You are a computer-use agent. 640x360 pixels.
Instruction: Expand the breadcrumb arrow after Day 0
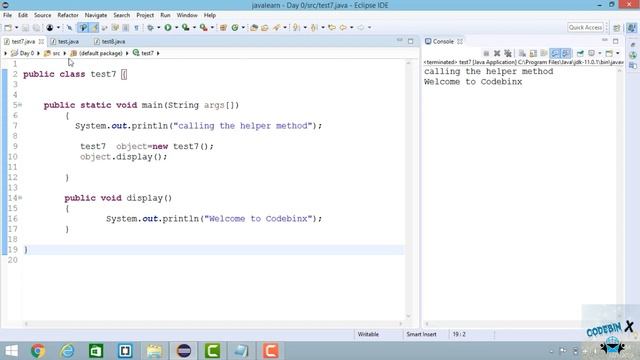(x=38, y=53)
